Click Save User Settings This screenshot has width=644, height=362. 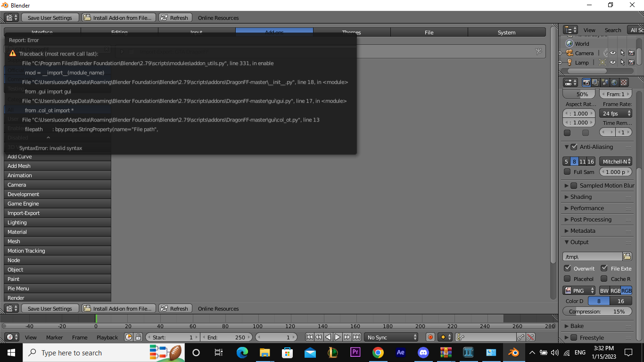click(50, 17)
